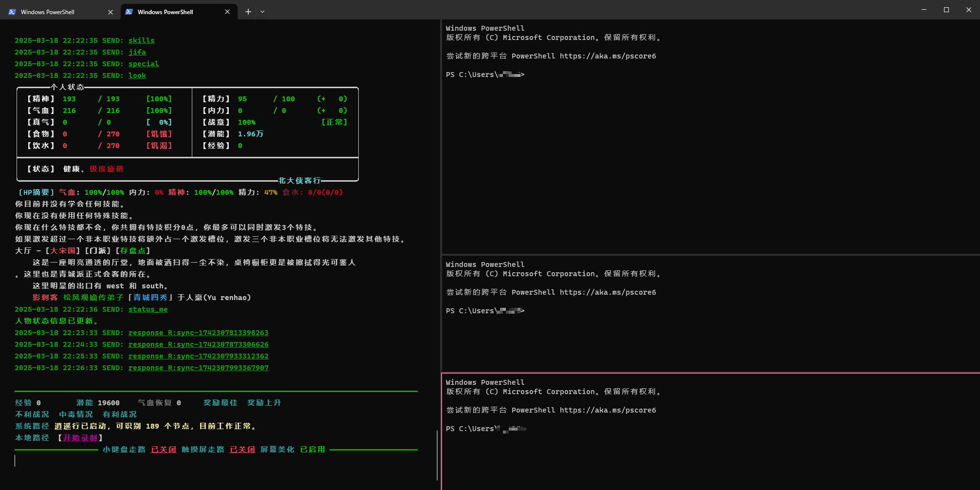Open a new tab with plus icon
The width and height of the screenshot is (980, 490).
(248, 12)
